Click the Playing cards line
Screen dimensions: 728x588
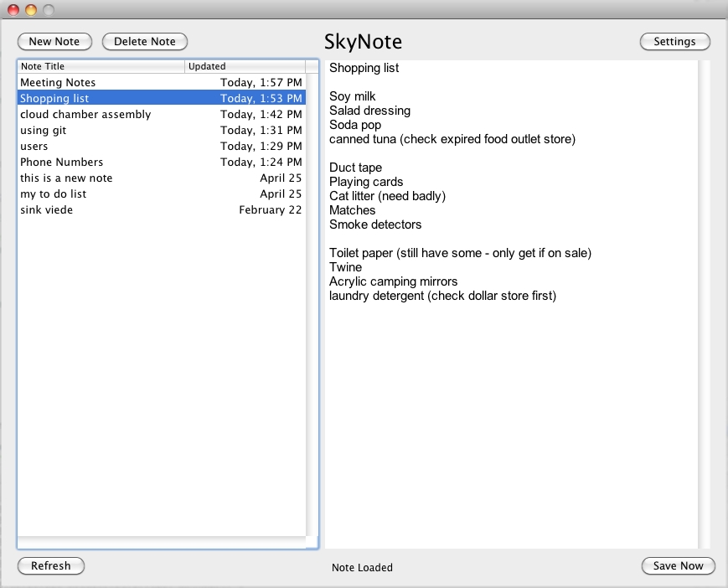pos(366,182)
